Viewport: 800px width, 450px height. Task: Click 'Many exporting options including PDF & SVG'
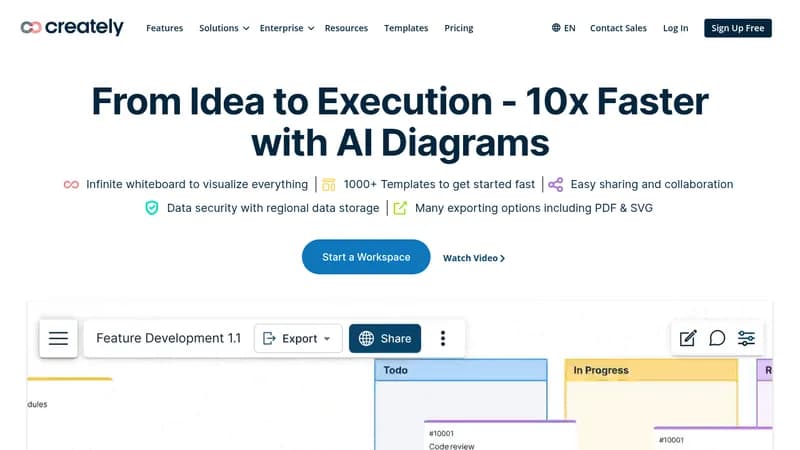(x=534, y=208)
